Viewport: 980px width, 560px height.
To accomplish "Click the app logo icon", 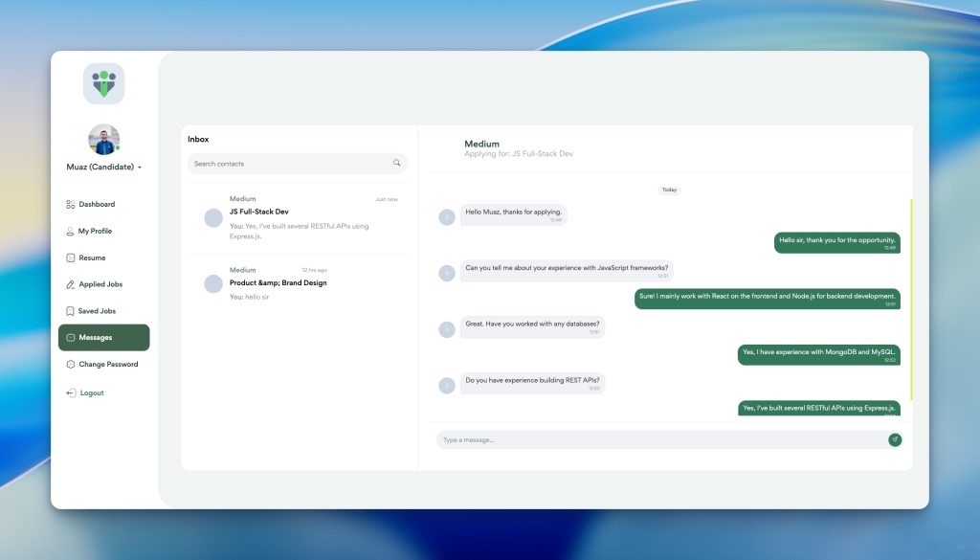I will tap(103, 83).
